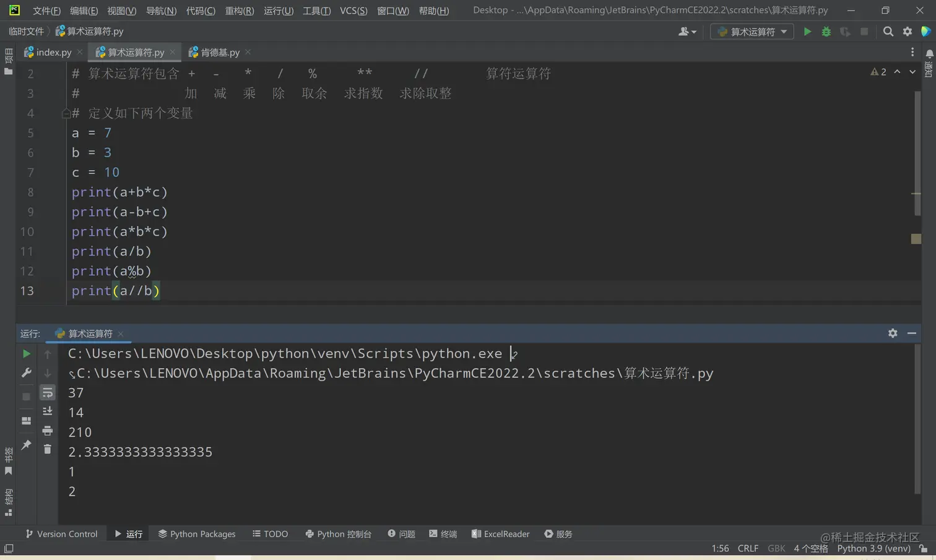Image resolution: width=936 pixels, height=560 pixels.
Task: Open the 终端 terminal tool window
Action: [x=443, y=534]
